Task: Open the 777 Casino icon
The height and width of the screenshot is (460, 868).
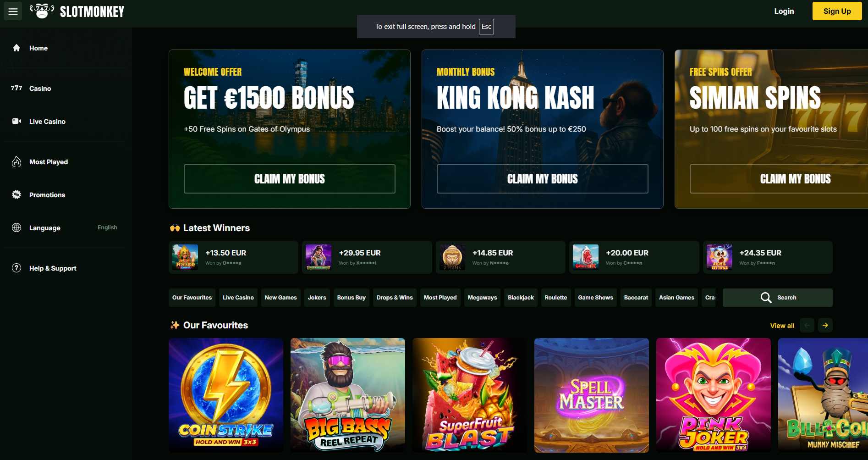Action: 16,88
